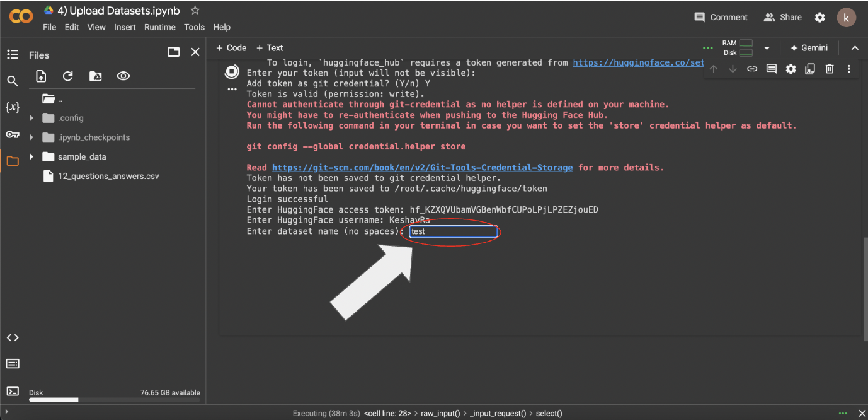
Task: Delete the executing code cell
Action: coord(830,69)
